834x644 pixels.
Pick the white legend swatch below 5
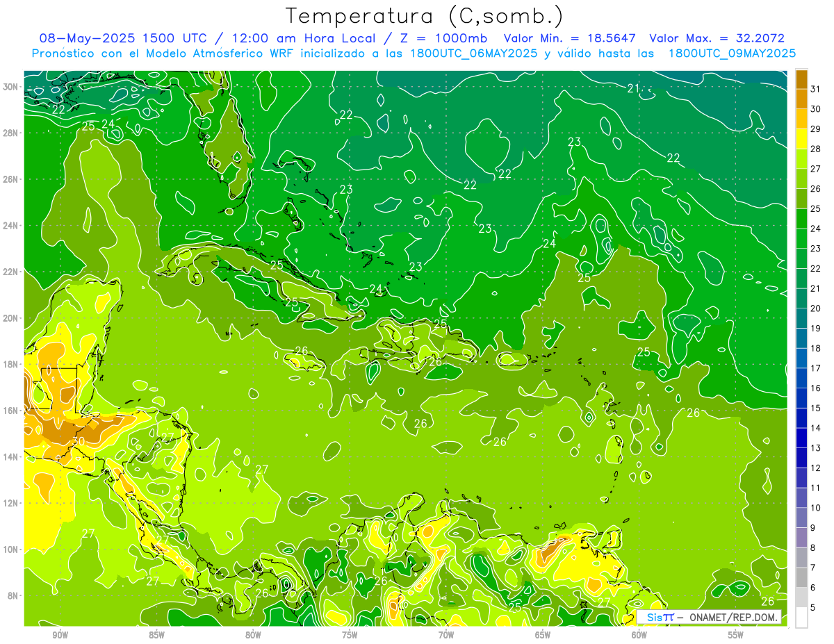click(x=801, y=617)
